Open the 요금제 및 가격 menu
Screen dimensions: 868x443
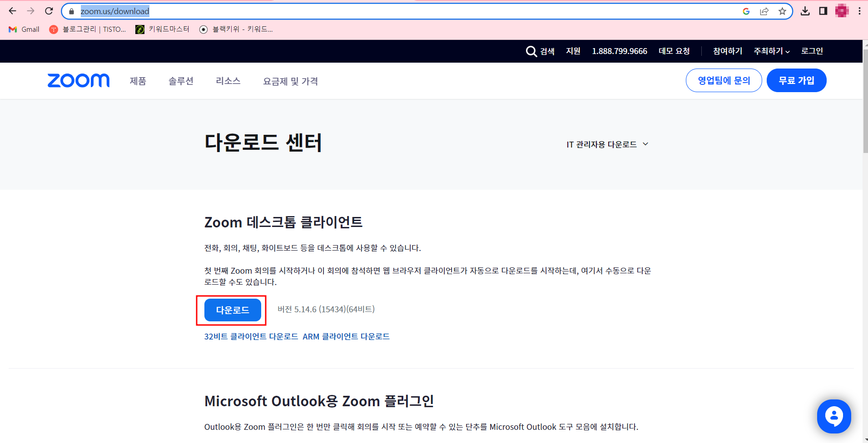click(x=290, y=81)
